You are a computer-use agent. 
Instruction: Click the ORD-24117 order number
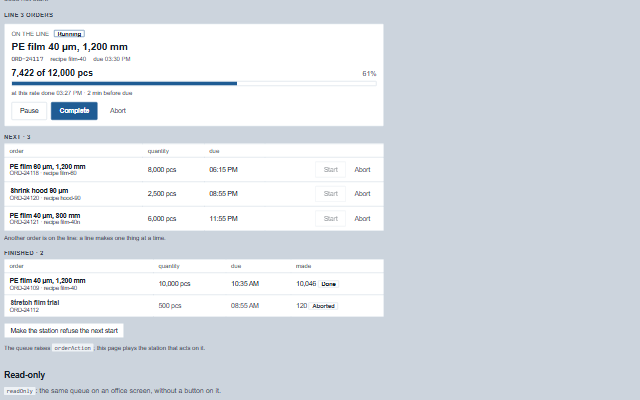(x=27, y=59)
